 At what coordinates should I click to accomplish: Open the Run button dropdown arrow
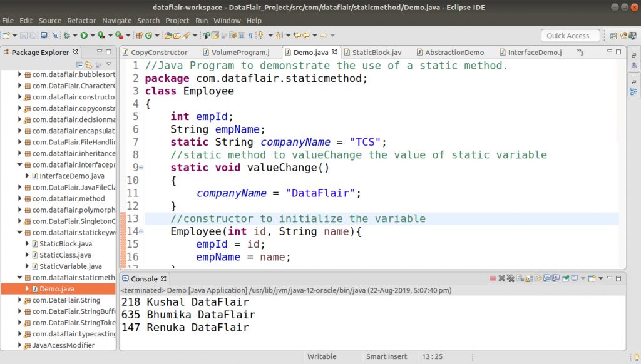pyautogui.click(x=93, y=36)
